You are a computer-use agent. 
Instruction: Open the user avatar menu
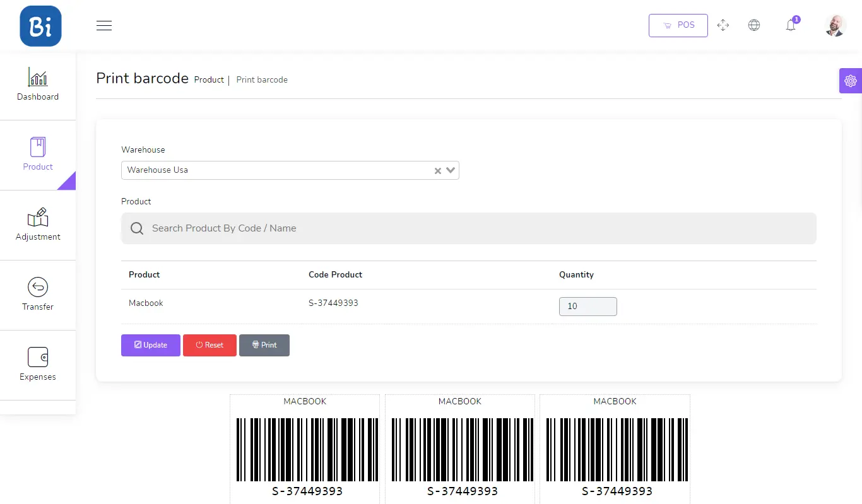[x=835, y=26]
